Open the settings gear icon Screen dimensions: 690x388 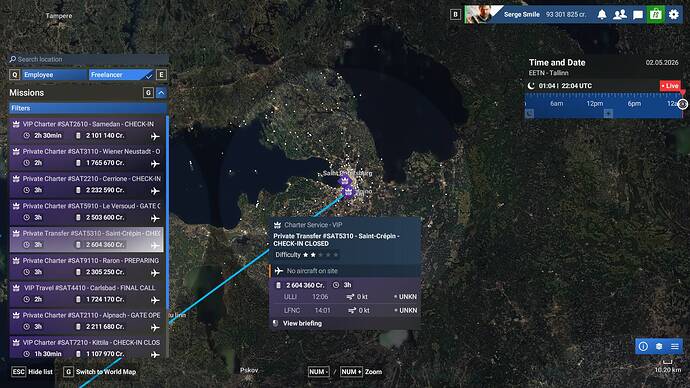pos(674,15)
